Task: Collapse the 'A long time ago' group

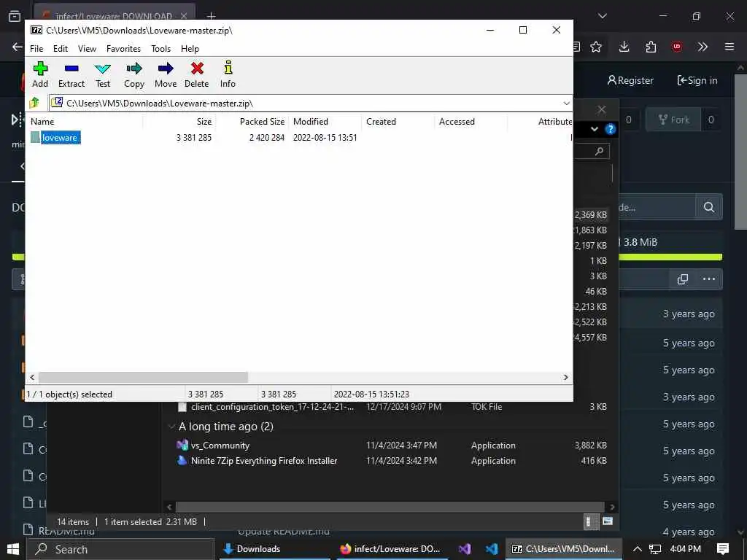Action: tap(171, 427)
